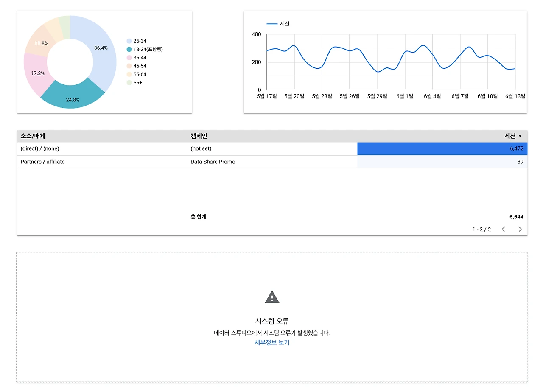Click the warning triangle icon in error panel
The height and width of the screenshot is (392, 543).
(x=272, y=297)
